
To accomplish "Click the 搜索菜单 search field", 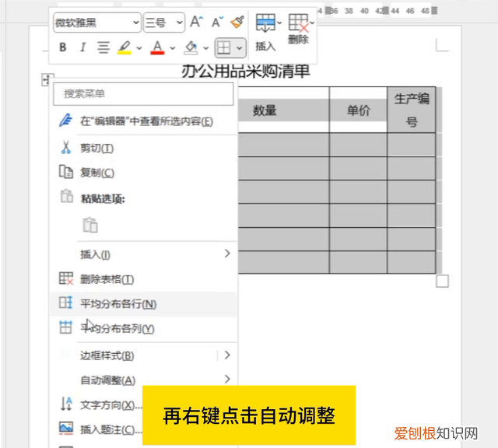I will (x=143, y=93).
